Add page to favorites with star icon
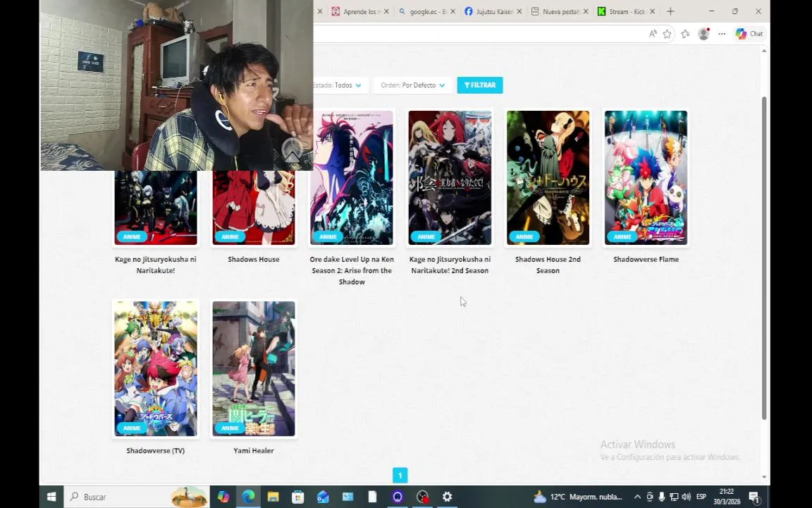The image size is (812, 508). point(667,34)
